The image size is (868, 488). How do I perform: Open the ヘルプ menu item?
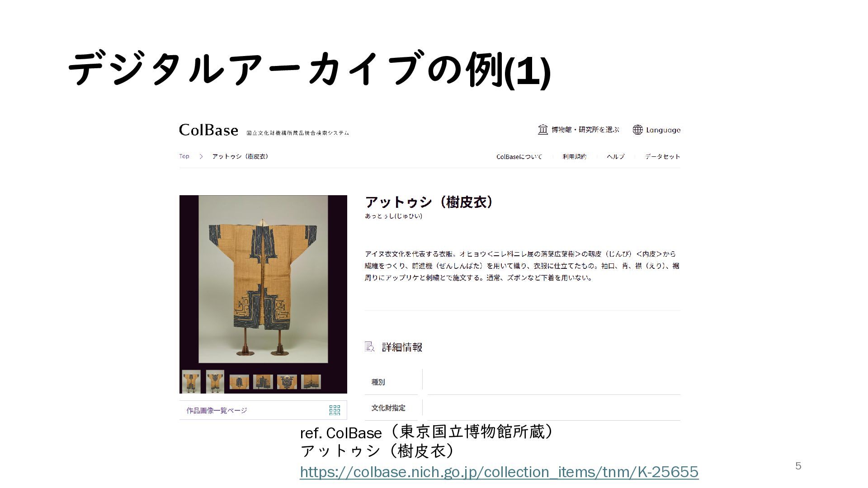click(616, 157)
